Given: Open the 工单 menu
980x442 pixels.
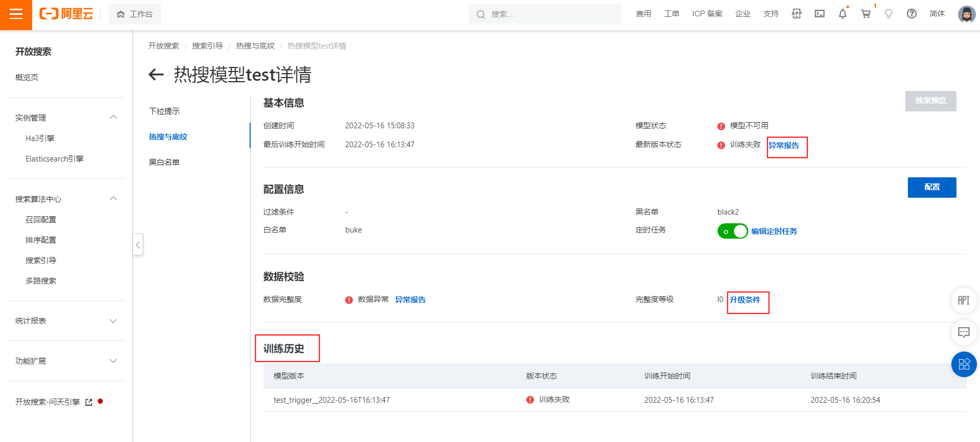Looking at the screenshot, I should click(672, 14).
